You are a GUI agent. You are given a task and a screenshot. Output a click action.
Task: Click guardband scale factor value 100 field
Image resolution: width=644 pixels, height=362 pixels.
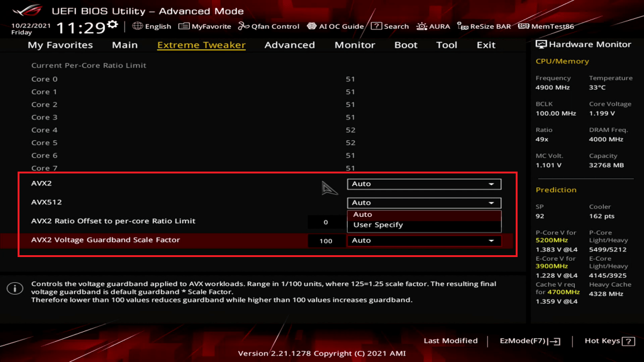(326, 241)
